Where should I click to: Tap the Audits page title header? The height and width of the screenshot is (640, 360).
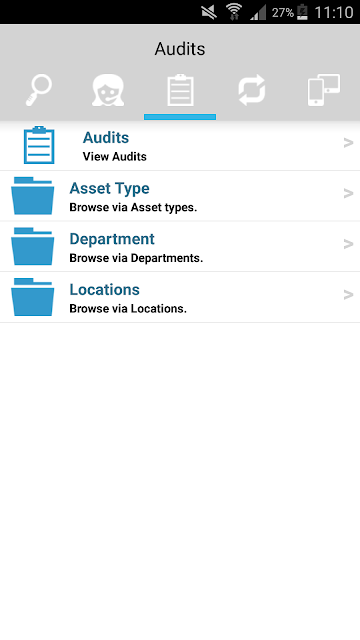tap(180, 49)
